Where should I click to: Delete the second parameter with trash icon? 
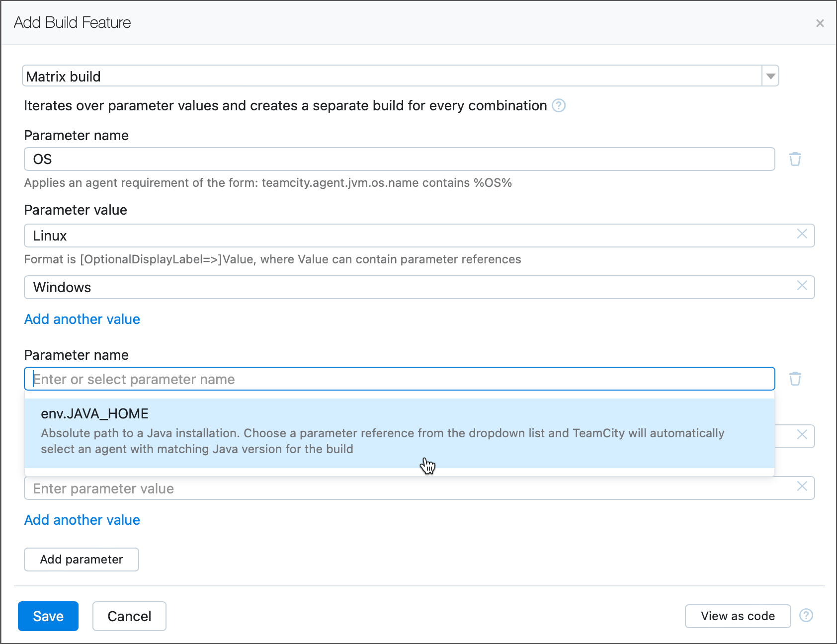click(x=795, y=379)
